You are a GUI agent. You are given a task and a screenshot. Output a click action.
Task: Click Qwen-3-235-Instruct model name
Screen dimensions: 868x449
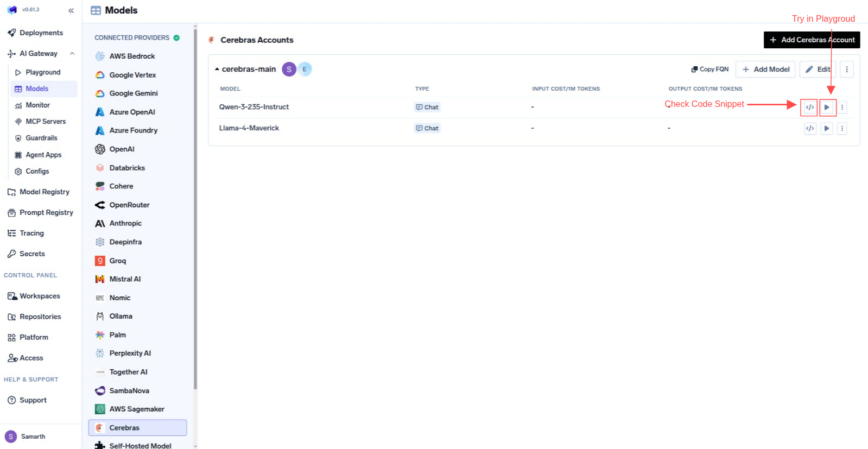pos(254,107)
